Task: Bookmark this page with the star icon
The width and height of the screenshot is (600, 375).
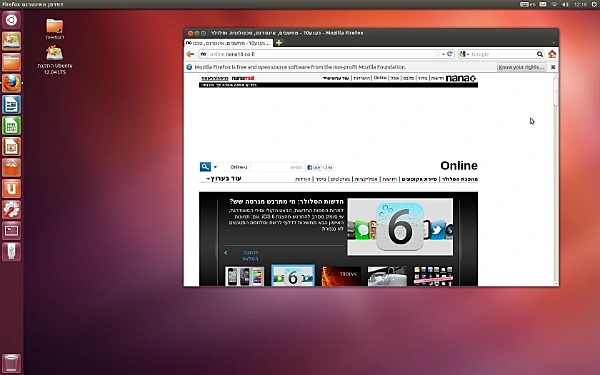Action: (x=437, y=54)
